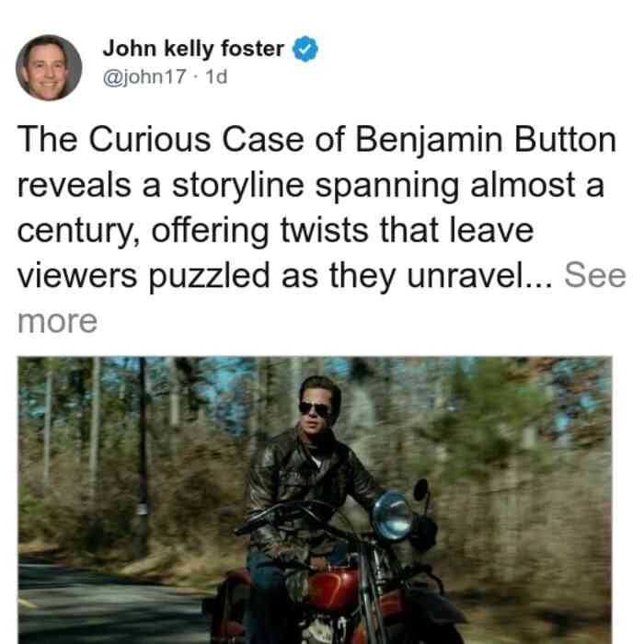Image resolution: width=644 pixels, height=644 pixels.
Task: Expand the post with See more
Action: point(595,275)
